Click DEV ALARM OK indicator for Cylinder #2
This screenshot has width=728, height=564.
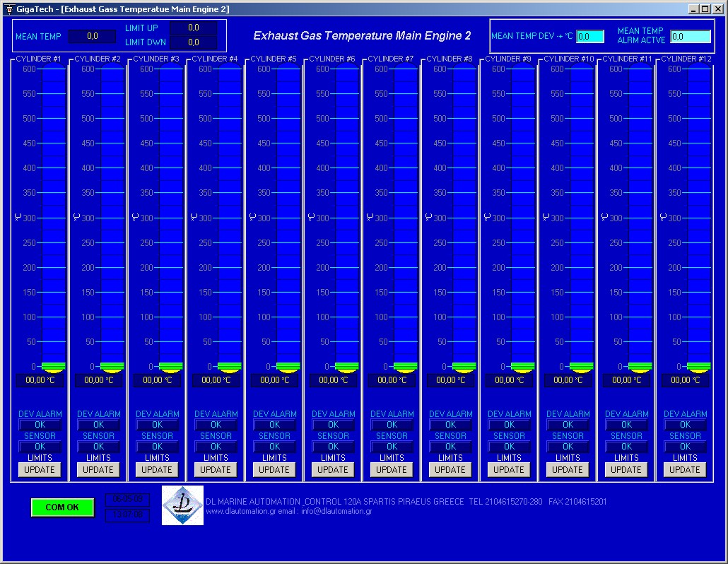tap(98, 425)
